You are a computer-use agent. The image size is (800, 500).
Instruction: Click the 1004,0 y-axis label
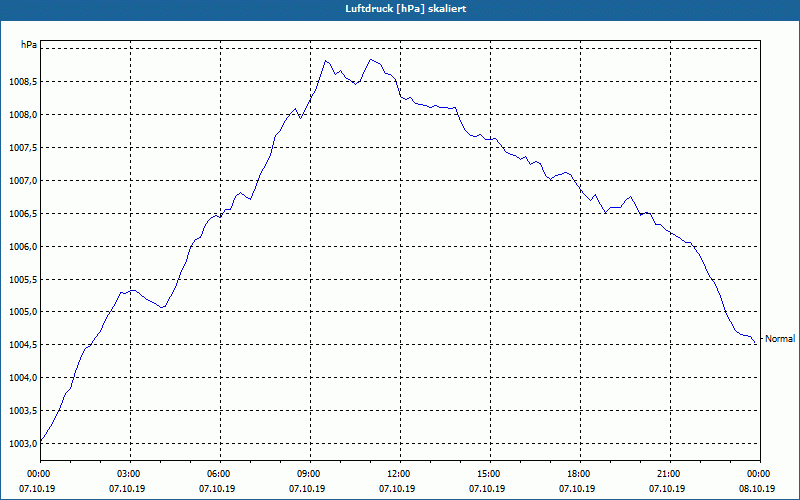(x=23, y=378)
